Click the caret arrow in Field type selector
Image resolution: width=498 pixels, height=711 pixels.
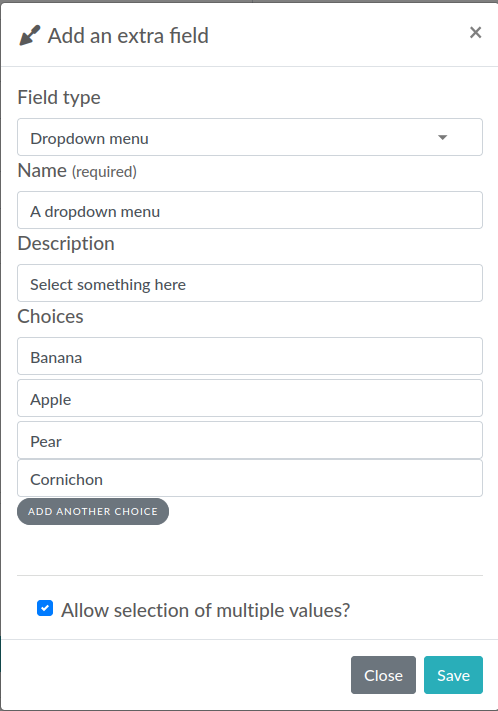[x=443, y=137]
